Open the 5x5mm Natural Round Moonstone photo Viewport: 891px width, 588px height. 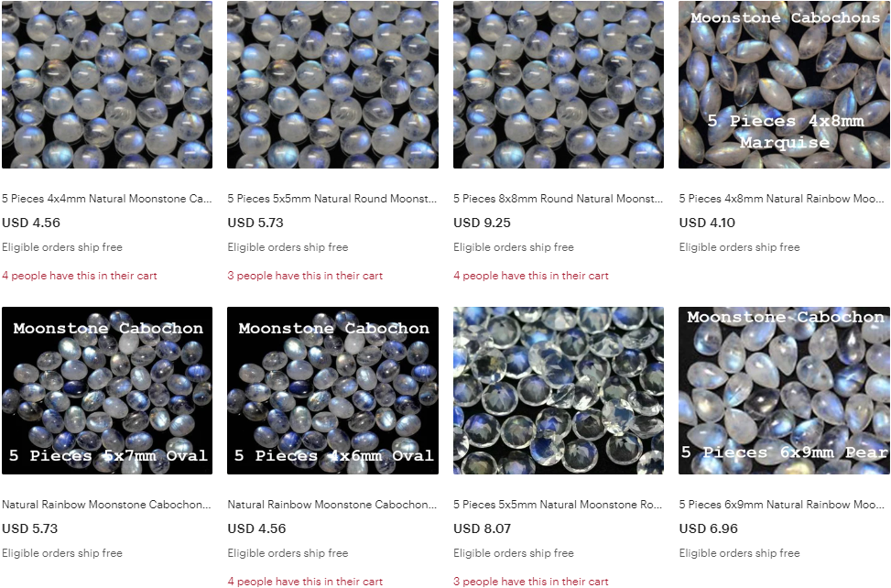pos(332,84)
